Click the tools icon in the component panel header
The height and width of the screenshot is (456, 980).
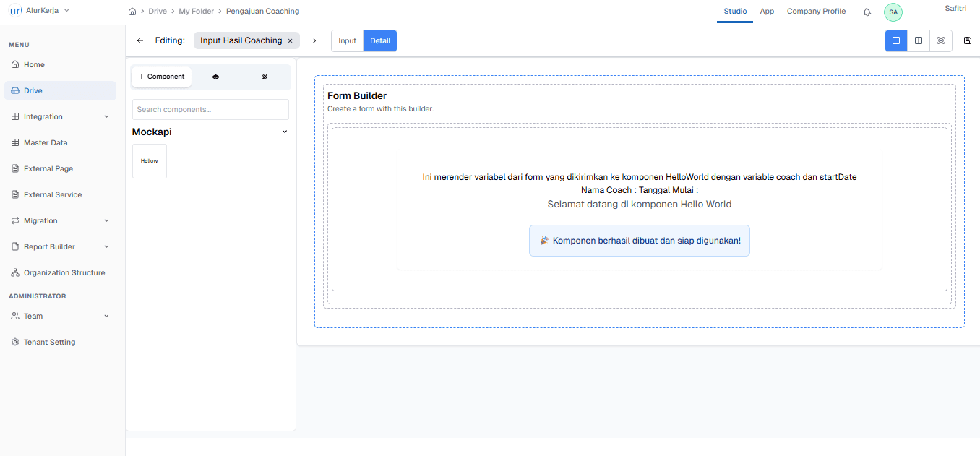pyautogui.click(x=265, y=76)
